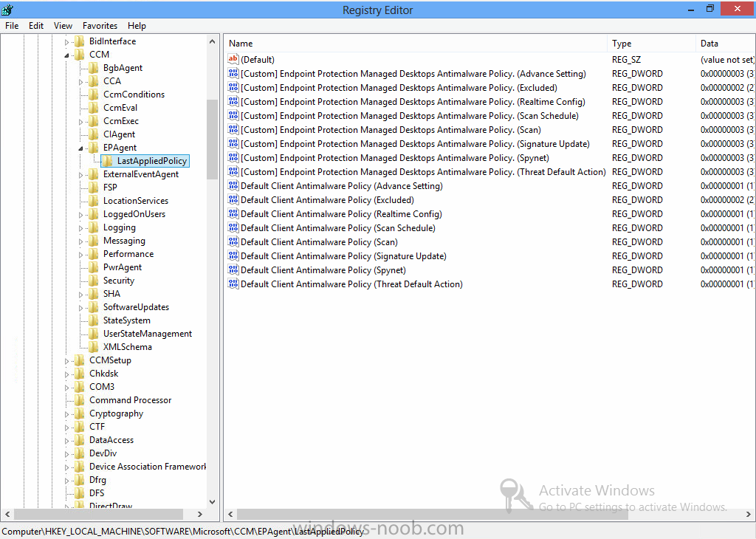The image size is (756, 539).
Task: Click DWORD icon for Default Client (Excluded)
Action: click(233, 199)
